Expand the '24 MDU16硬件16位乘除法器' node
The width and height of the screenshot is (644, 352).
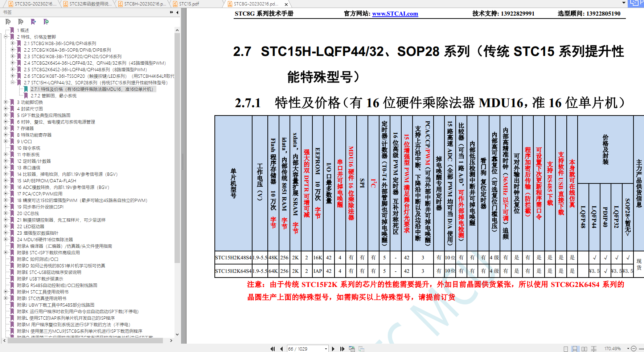pyautogui.click(x=6, y=239)
